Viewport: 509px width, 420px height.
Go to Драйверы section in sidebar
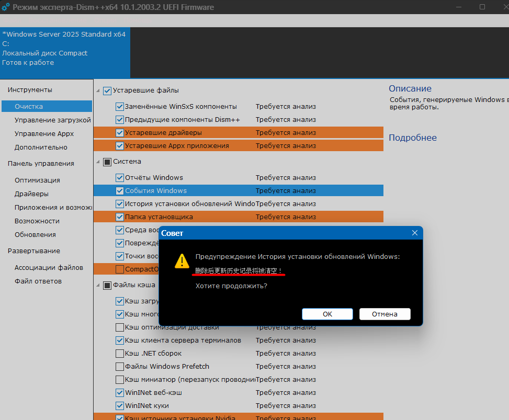pyautogui.click(x=31, y=194)
